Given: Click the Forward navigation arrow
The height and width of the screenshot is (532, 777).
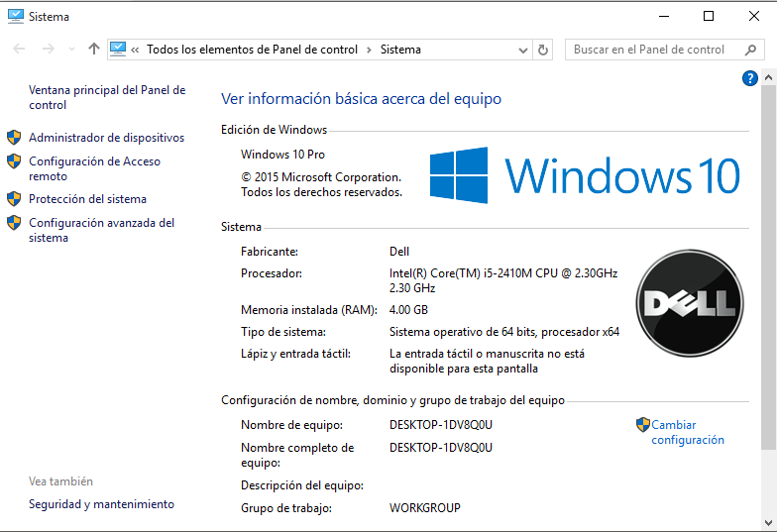Looking at the screenshot, I should click(48, 50).
